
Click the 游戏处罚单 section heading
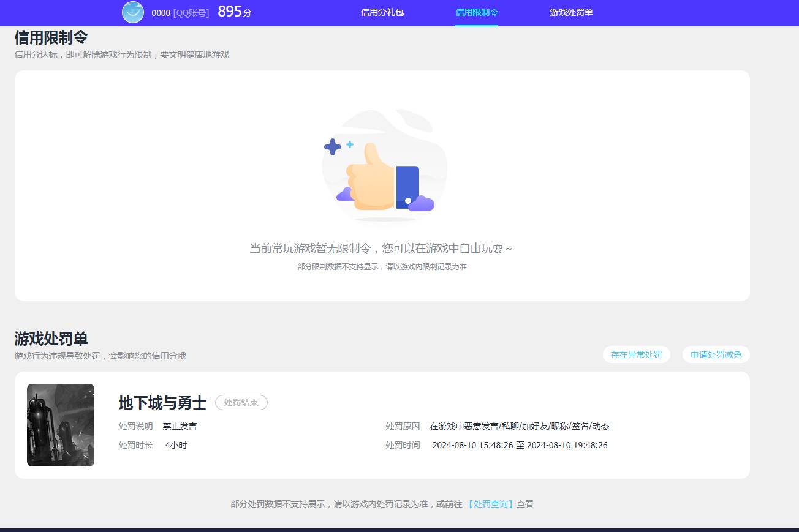tap(51, 339)
